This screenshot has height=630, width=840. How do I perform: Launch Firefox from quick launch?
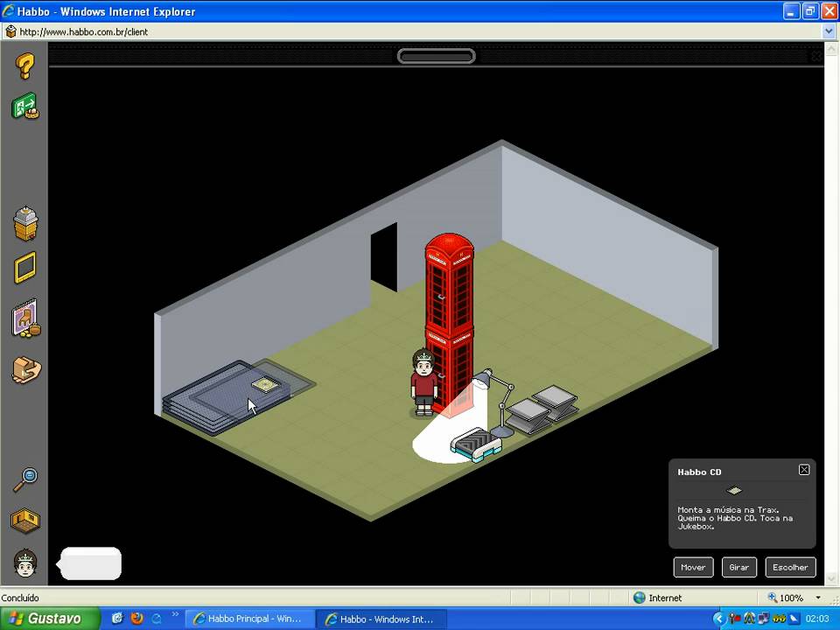pos(136,619)
